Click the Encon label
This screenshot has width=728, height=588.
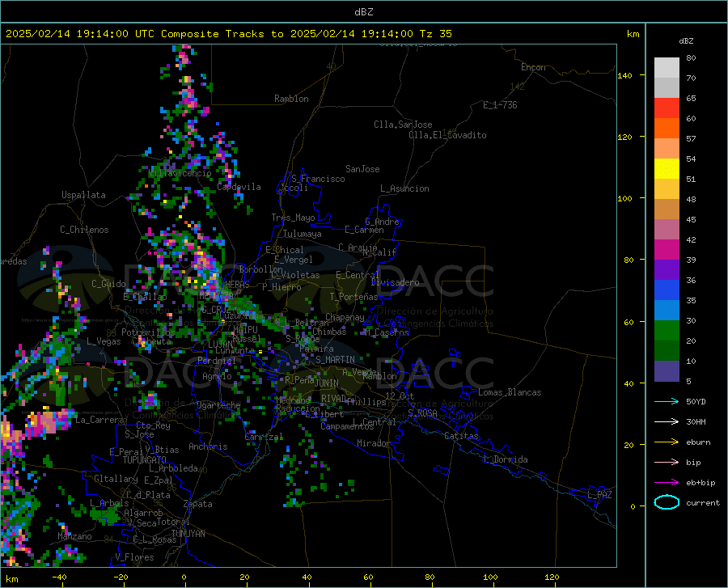[x=533, y=67]
